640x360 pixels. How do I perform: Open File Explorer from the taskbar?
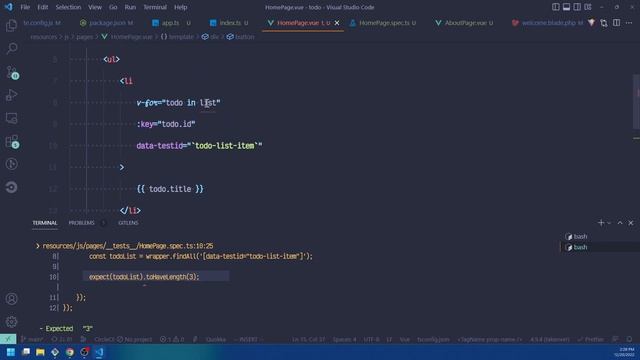pyautogui.click(x=40, y=352)
